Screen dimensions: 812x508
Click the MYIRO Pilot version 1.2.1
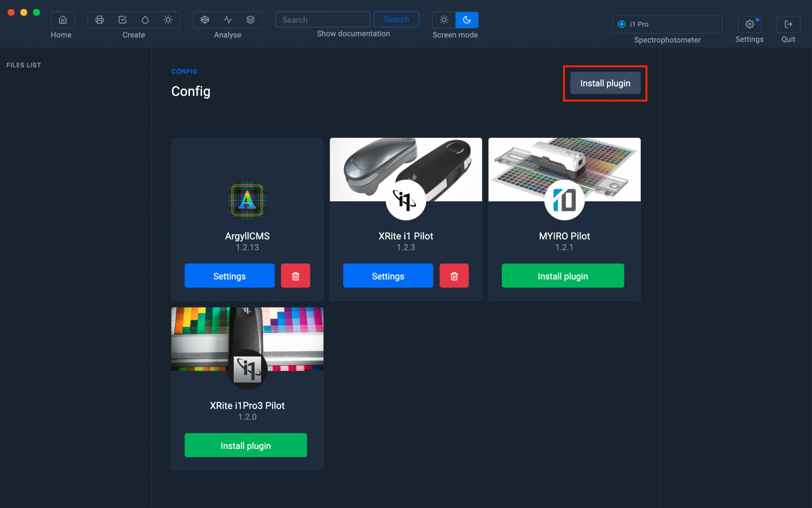tap(565, 247)
